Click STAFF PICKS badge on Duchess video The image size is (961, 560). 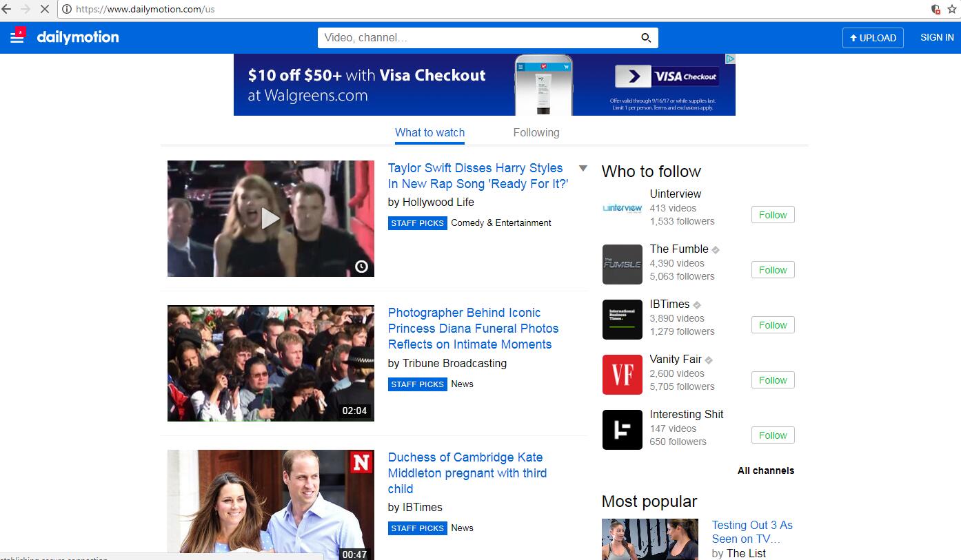[x=418, y=528]
